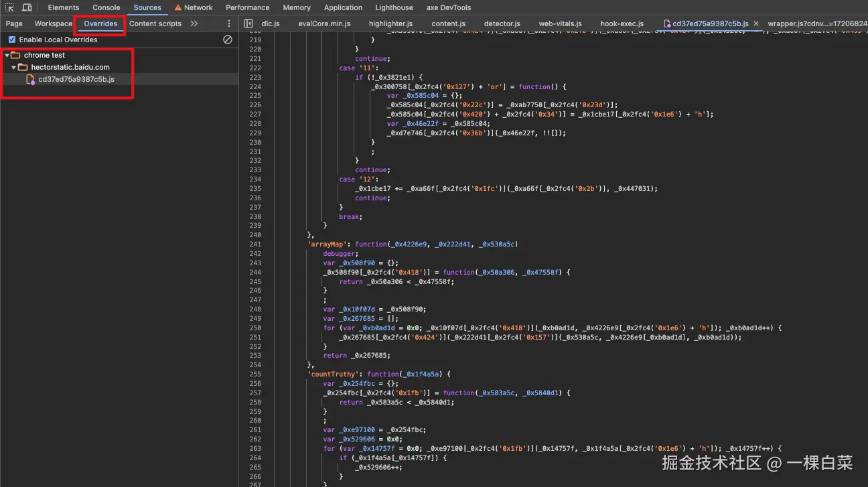Click the clear overrides configuration icon

(228, 40)
